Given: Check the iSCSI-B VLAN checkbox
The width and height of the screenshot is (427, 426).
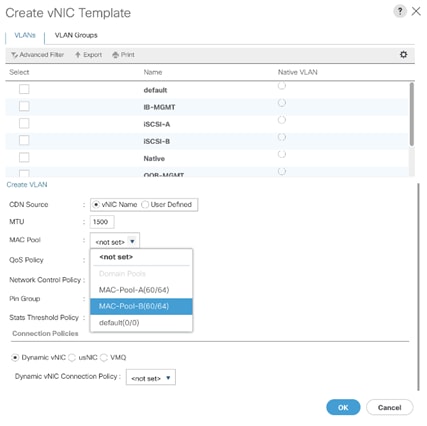Looking at the screenshot, I should coord(24,140).
